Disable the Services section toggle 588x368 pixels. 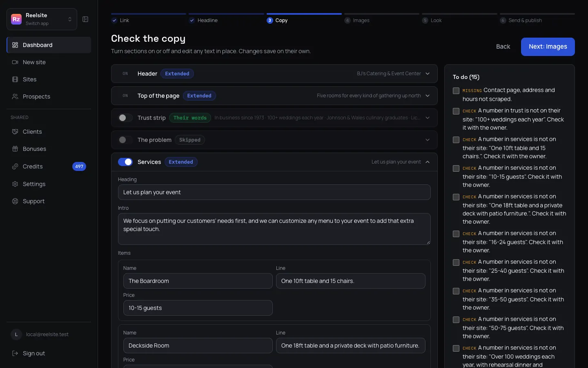click(125, 162)
